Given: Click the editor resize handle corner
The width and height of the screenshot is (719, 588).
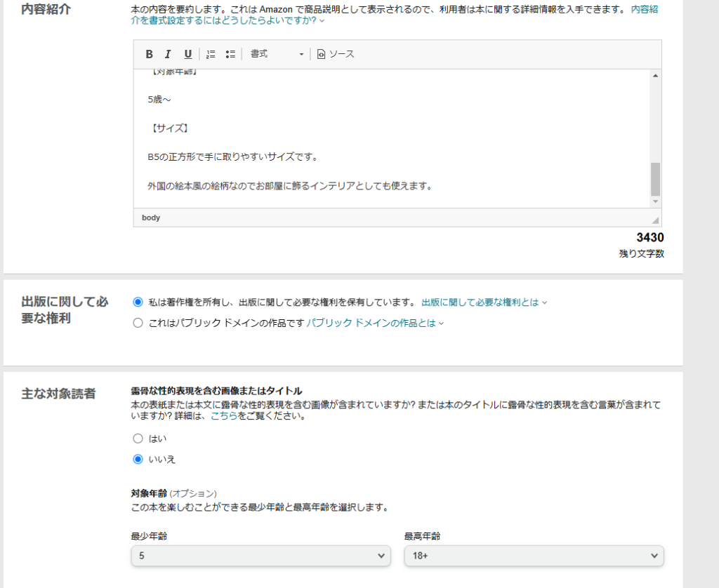Looking at the screenshot, I should point(656,220).
